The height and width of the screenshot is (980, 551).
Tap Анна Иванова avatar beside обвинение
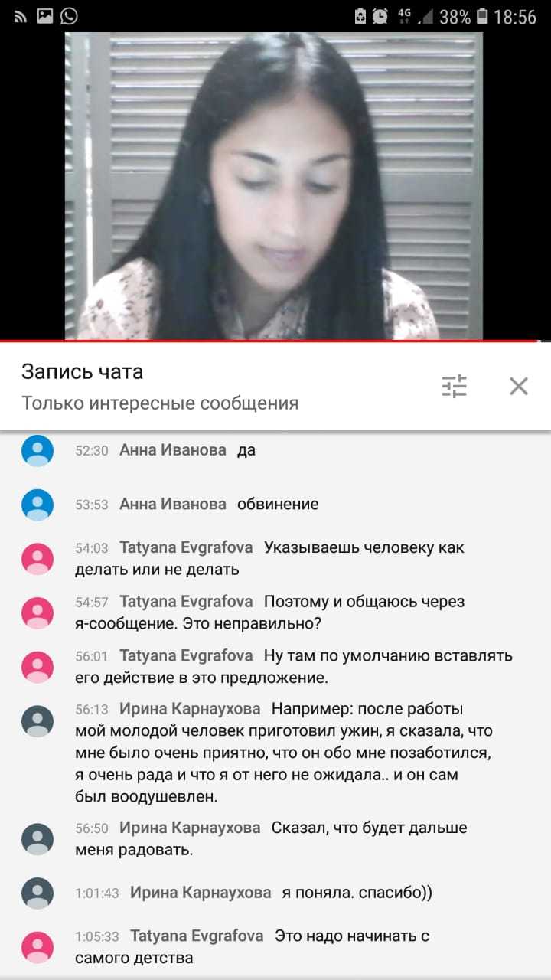tap(37, 505)
